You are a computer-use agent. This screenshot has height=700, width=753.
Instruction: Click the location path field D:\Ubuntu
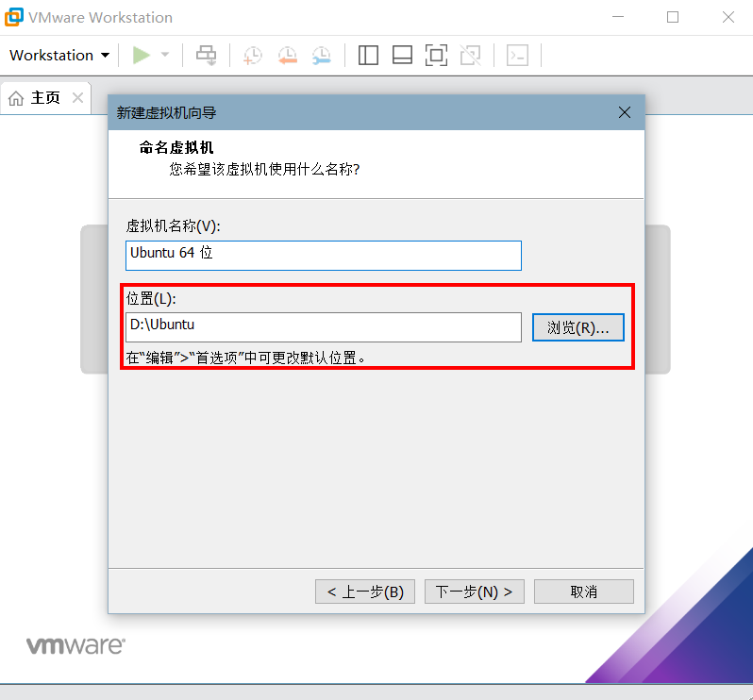(x=323, y=326)
